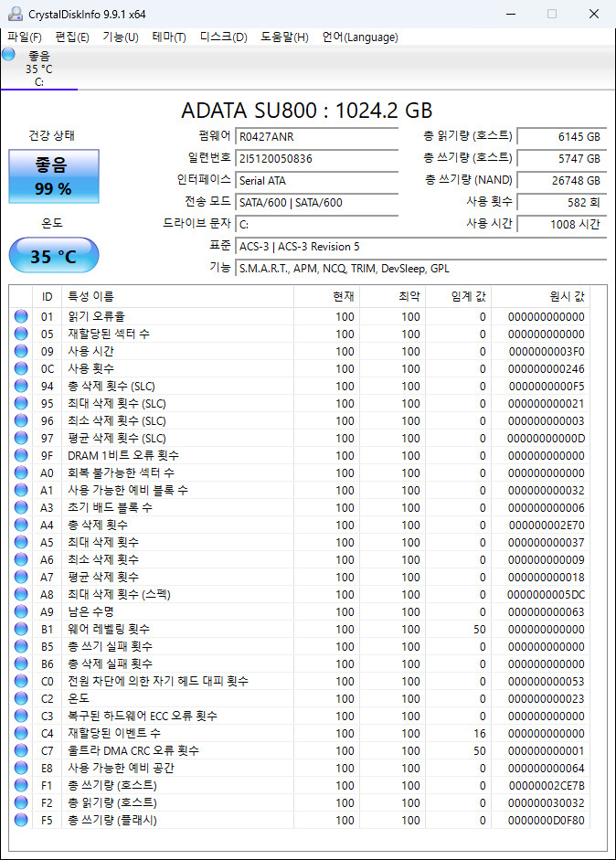
Task: Click the CrystalDiskInfo app icon in title bar
Action: (16, 14)
